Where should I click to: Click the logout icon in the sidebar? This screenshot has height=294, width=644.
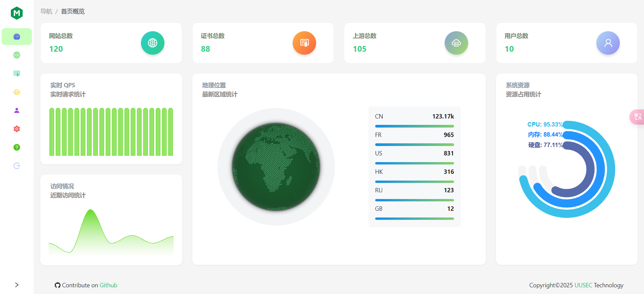pos(17,166)
